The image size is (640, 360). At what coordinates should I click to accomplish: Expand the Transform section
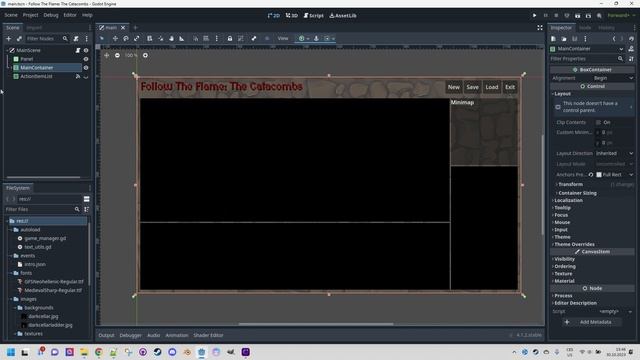(570, 184)
